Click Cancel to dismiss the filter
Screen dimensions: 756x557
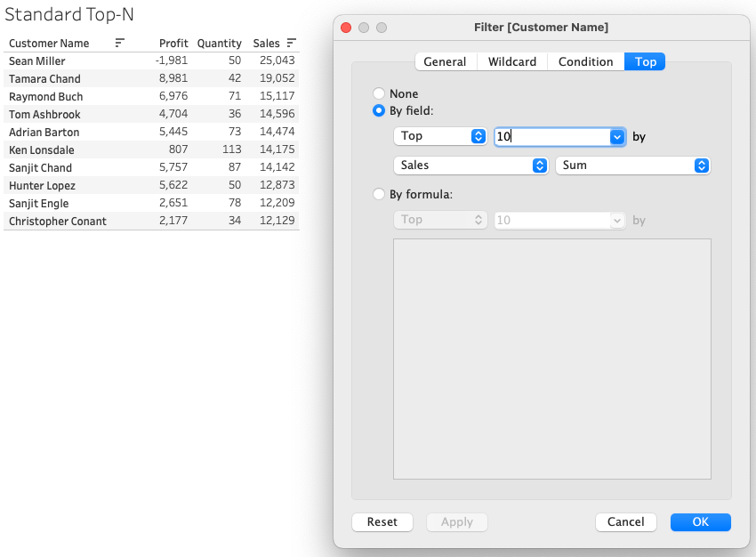pos(625,522)
